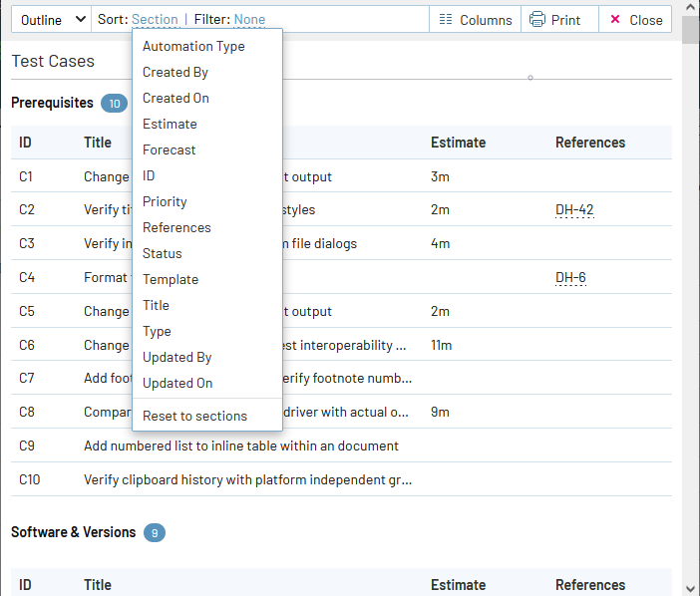Select Estimate sort option

170,124
